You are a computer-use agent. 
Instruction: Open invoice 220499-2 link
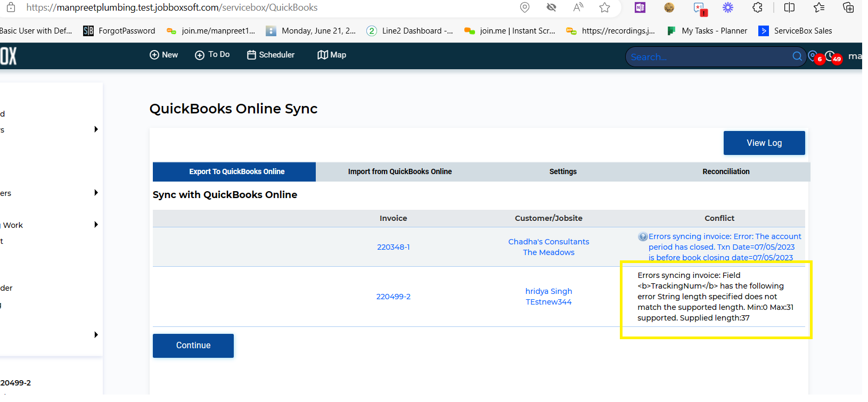[394, 297]
